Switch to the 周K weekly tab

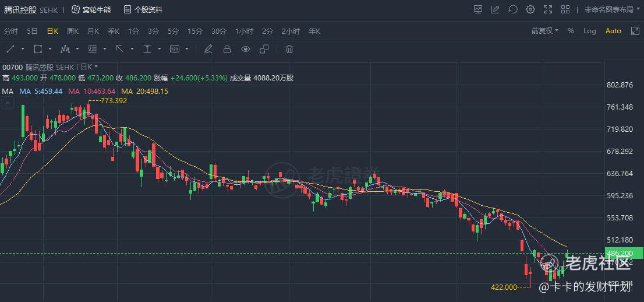click(73, 31)
